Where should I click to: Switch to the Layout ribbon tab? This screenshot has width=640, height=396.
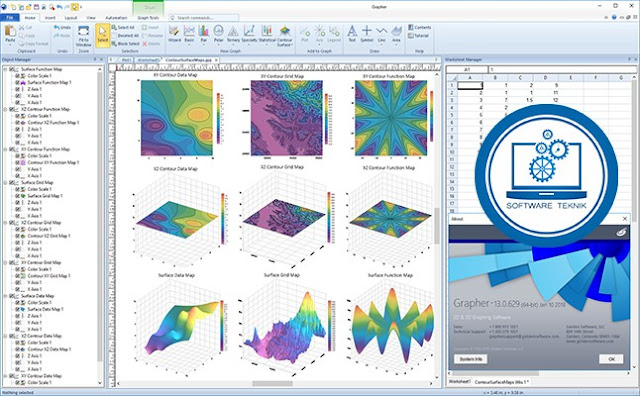(x=71, y=18)
